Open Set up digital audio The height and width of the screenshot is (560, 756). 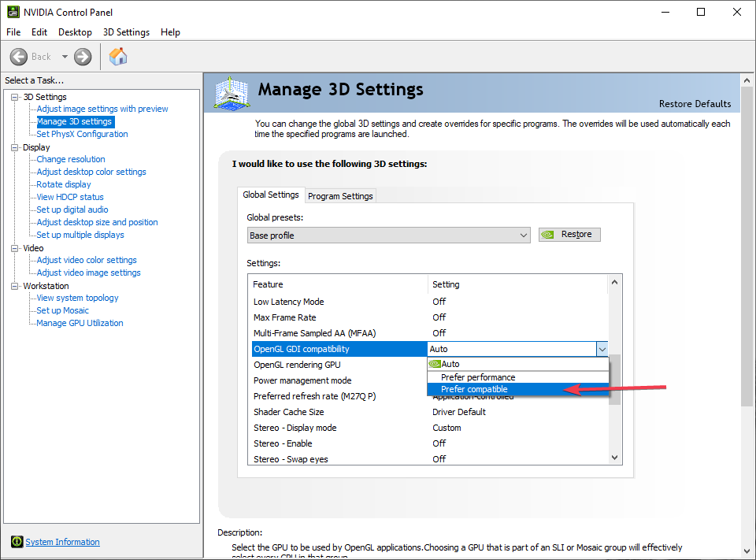coord(72,210)
